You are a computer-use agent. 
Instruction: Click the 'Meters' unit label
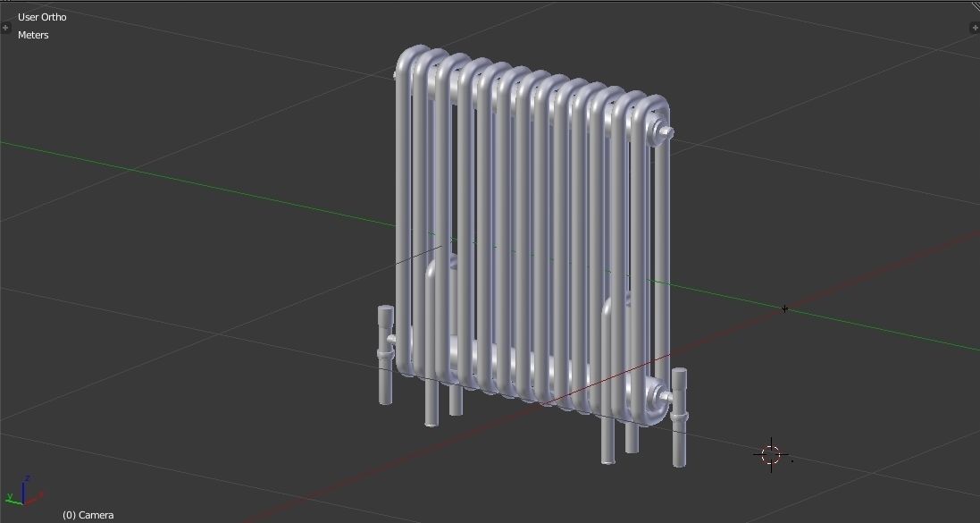tap(33, 35)
